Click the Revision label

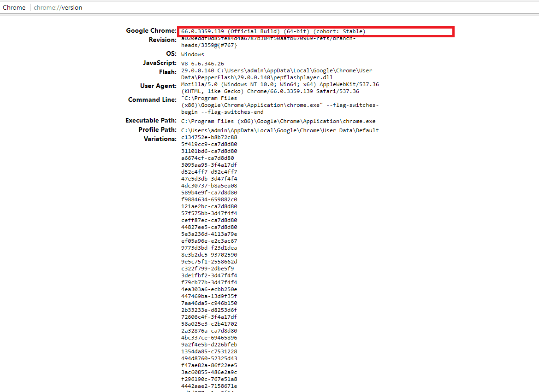[163, 40]
